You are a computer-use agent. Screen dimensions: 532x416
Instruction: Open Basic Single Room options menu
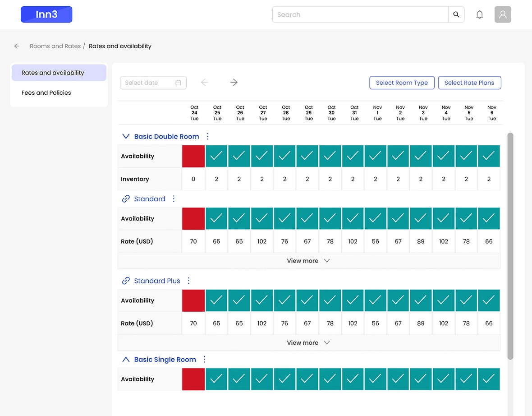pos(205,360)
